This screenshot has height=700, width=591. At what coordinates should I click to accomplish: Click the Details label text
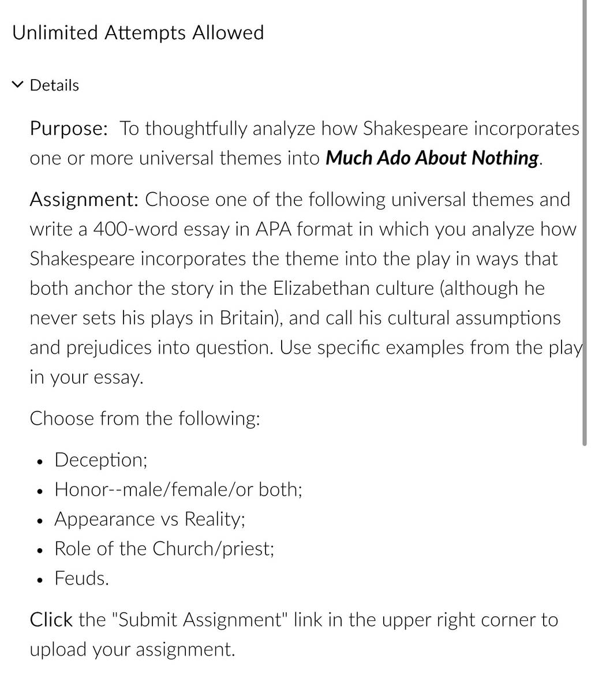coord(54,85)
